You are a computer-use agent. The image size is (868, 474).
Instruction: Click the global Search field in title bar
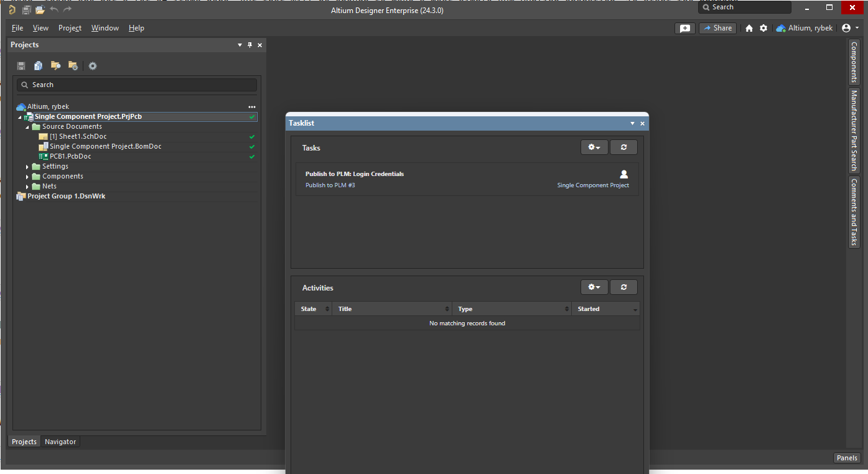(x=745, y=7)
